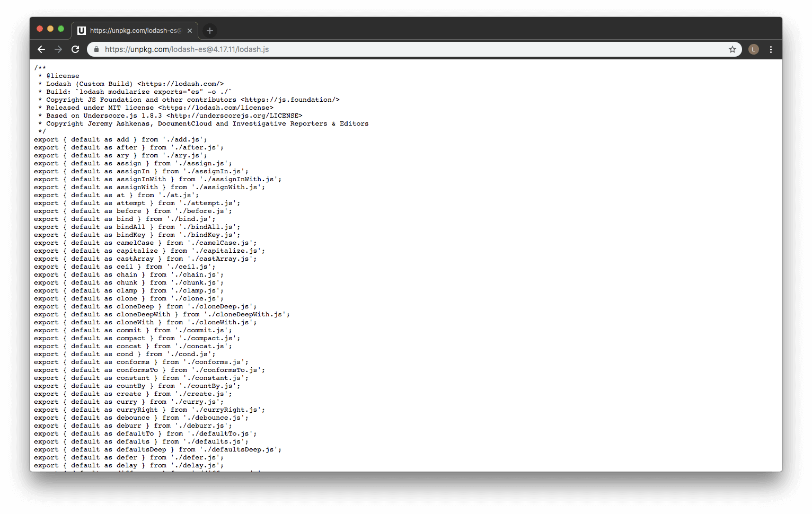Open a new browser tab

[210, 31]
